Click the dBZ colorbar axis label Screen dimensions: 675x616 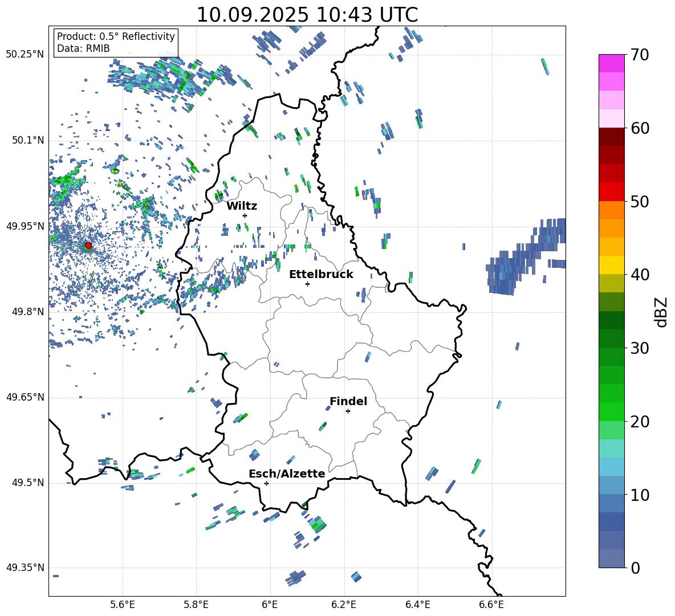coord(662,312)
